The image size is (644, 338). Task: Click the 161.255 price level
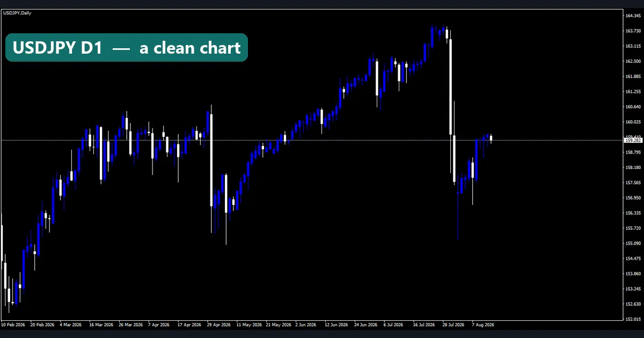(x=633, y=92)
